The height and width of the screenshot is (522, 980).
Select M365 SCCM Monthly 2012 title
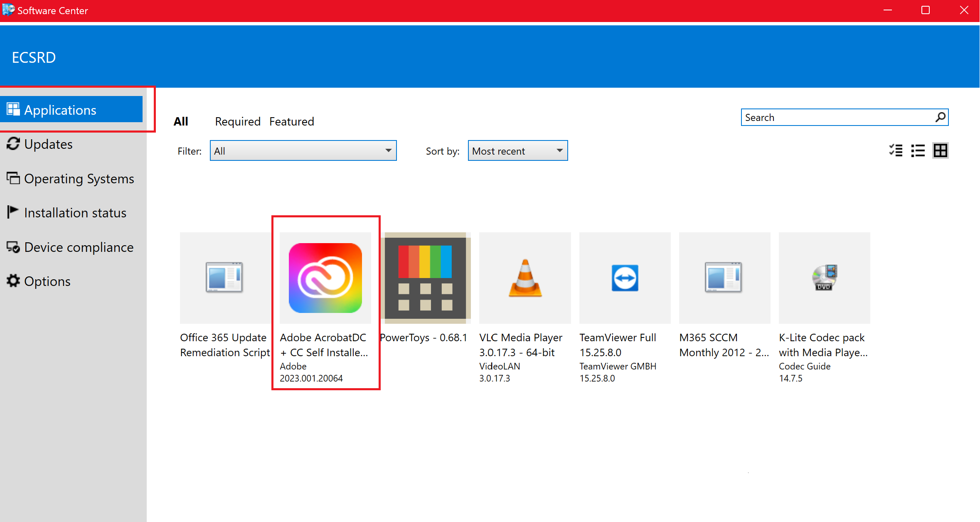[x=724, y=345]
